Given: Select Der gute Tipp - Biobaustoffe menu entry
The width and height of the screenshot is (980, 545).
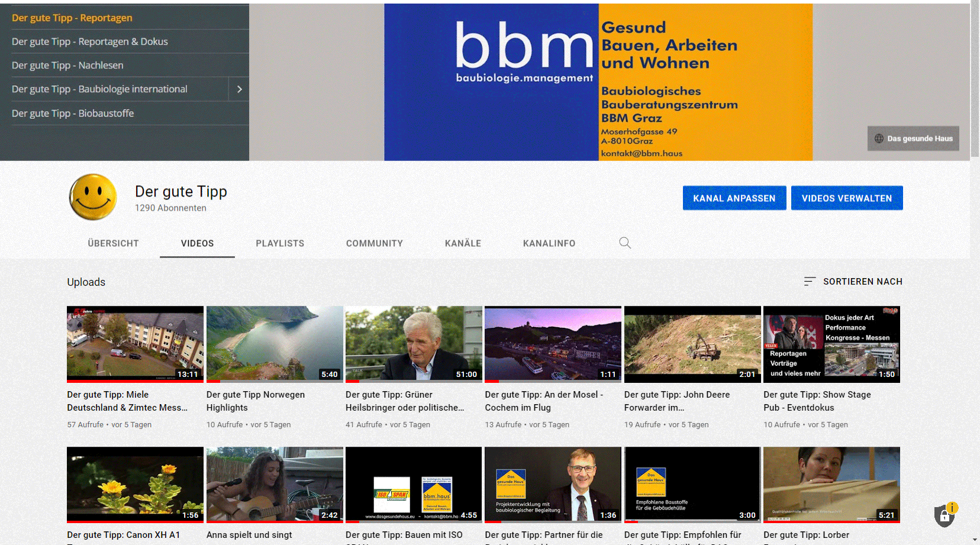Looking at the screenshot, I should [x=73, y=113].
